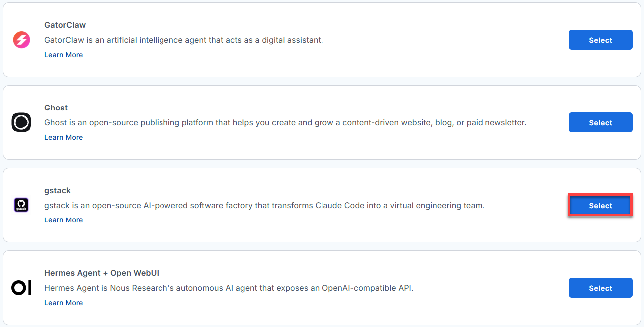Click the gstack app logo icon
The image size is (644, 327).
tap(21, 205)
